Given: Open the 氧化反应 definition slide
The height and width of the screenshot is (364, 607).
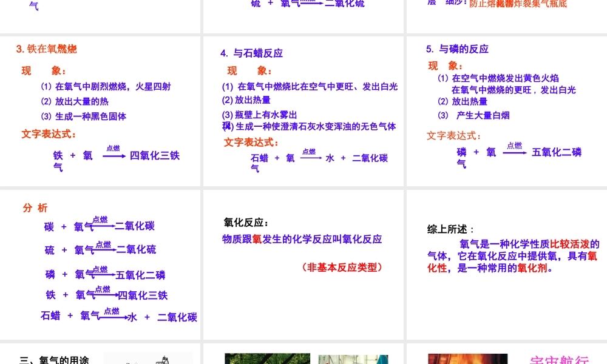Looking at the screenshot, I should [x=303, y=265].
